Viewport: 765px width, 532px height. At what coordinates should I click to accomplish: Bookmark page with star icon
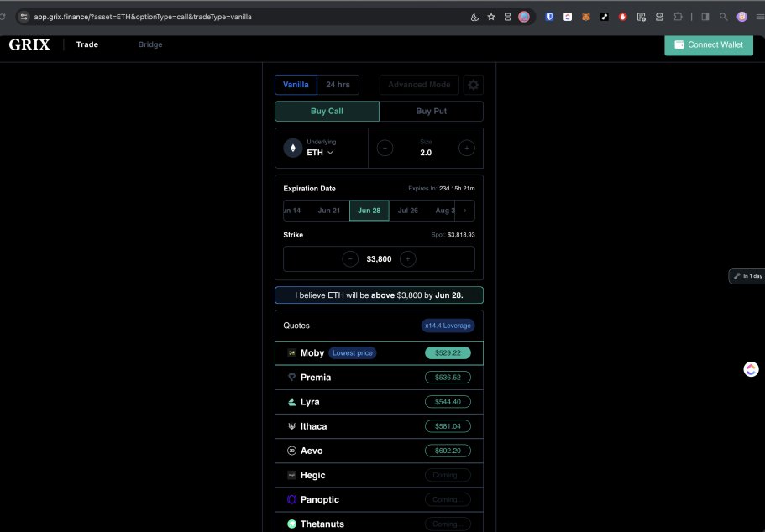click(x=491, y=17)
